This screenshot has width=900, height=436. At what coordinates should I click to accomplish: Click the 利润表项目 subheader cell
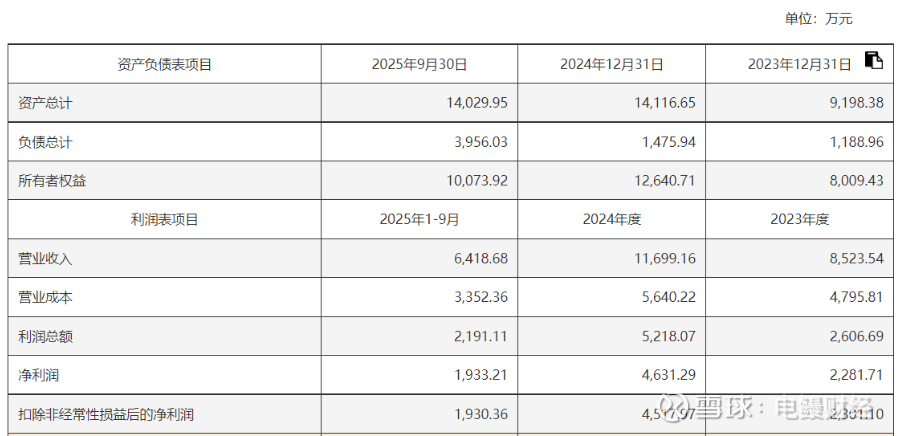[165, 220]
